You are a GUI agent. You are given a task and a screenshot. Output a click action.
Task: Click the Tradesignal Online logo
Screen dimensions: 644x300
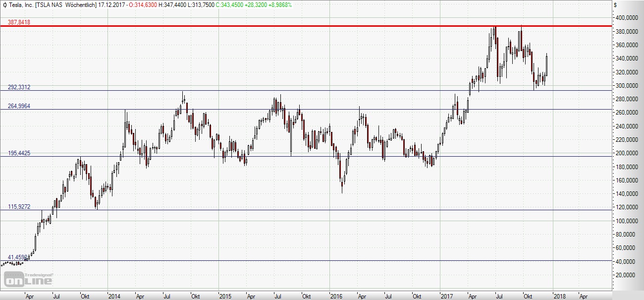coord(28,279)
